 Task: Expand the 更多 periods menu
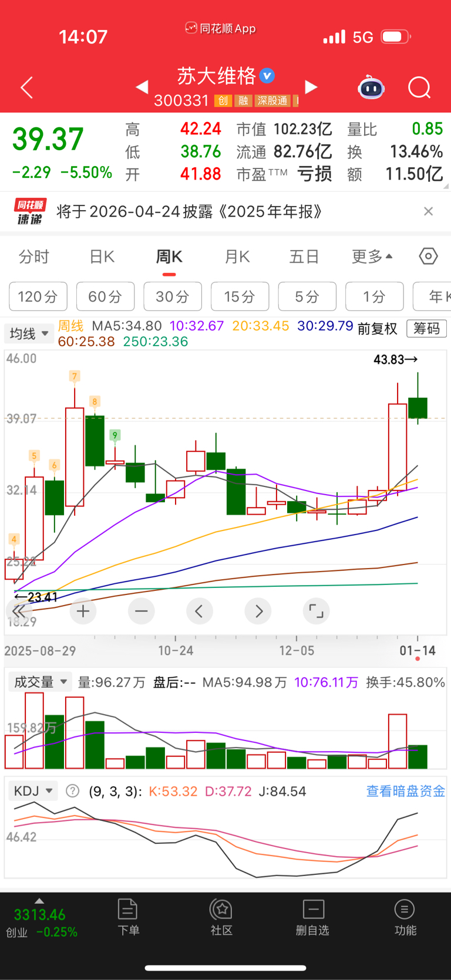372,257
